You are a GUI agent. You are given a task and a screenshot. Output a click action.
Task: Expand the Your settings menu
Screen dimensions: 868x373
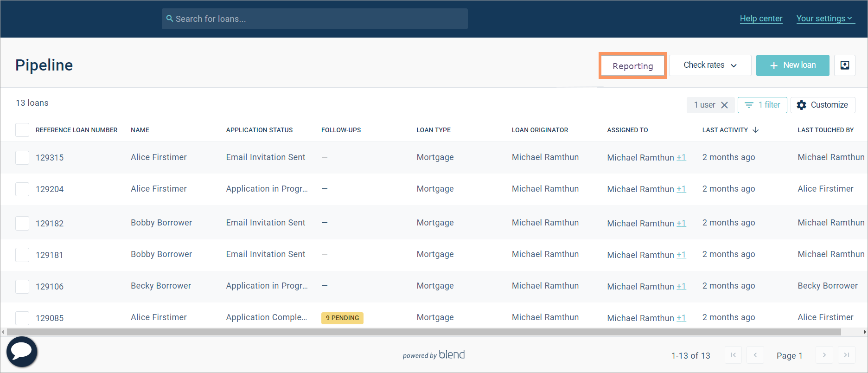pos(825,19)
